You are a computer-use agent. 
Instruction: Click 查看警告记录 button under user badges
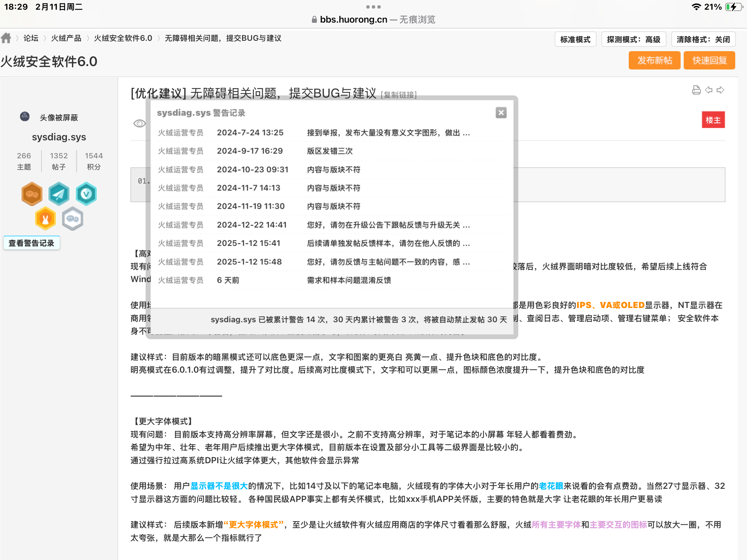click(x=31, y=243)
